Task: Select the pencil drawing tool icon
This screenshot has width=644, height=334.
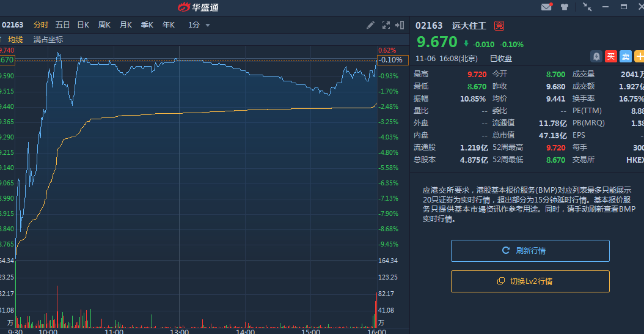Action: point(370,25)
